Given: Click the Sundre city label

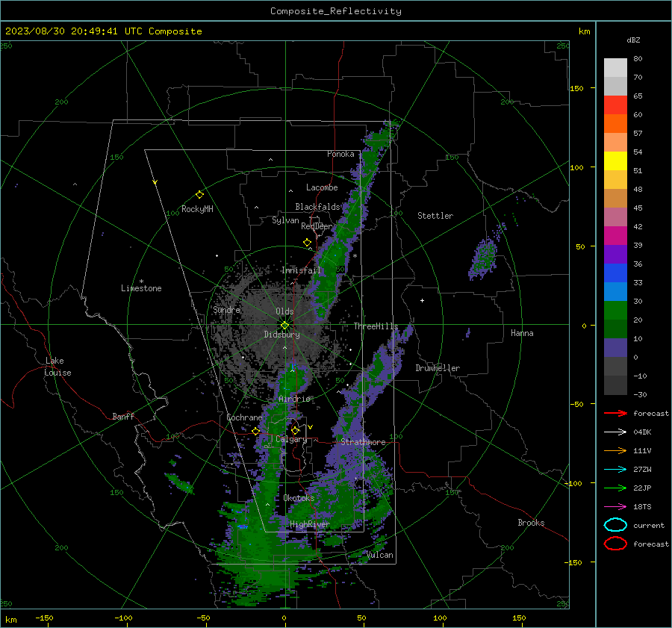Looking at the screenshot, I should 226,309.
